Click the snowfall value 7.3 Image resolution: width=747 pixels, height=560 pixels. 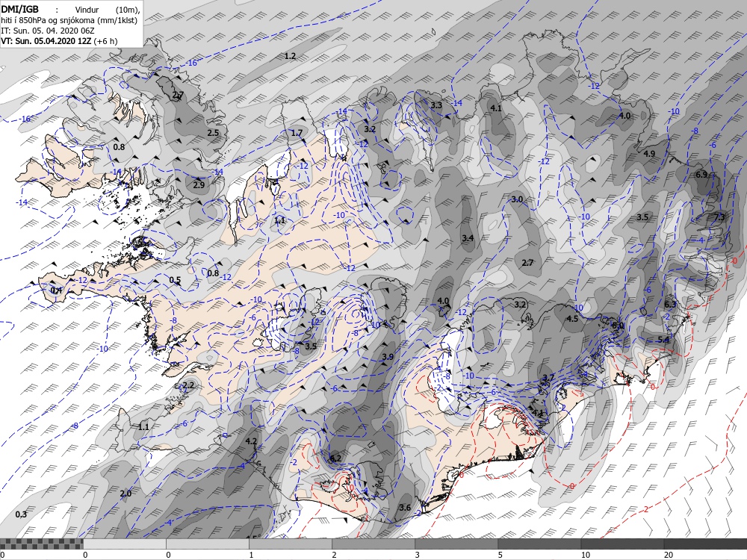[719, 217]
